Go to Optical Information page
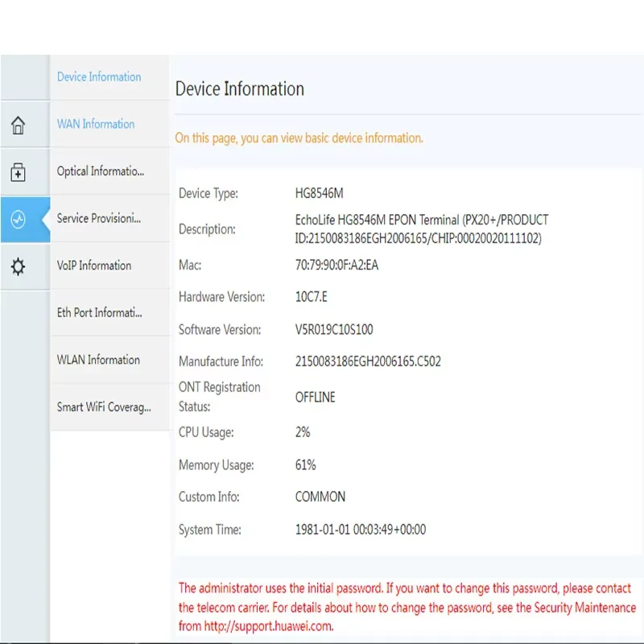 101,171
